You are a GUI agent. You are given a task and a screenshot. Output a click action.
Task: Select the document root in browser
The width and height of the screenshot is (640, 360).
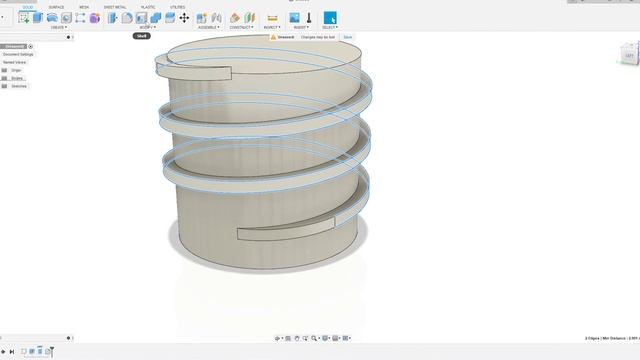coord(14,47)
